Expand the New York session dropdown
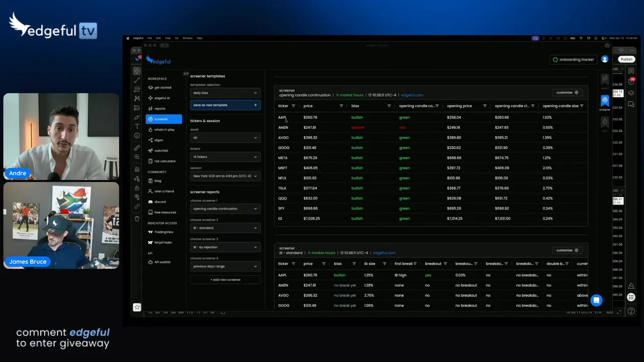This screenshot has width=644, height=362. tap(225, 176)
